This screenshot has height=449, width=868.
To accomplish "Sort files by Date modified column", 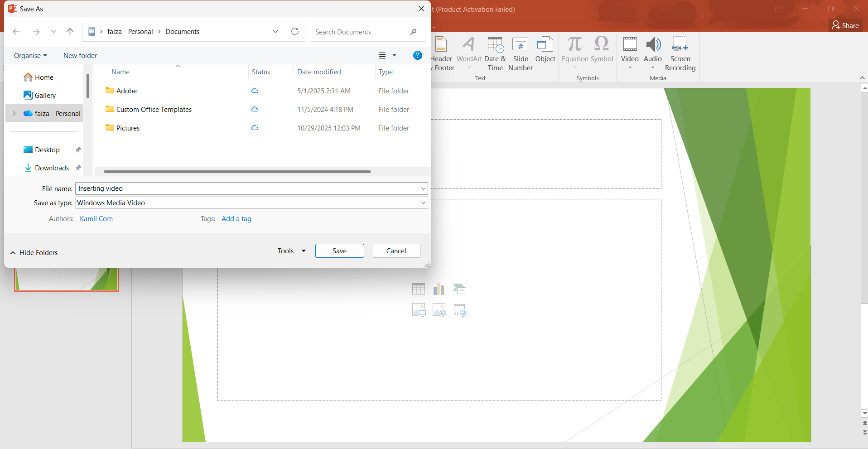I will [319, 72].
